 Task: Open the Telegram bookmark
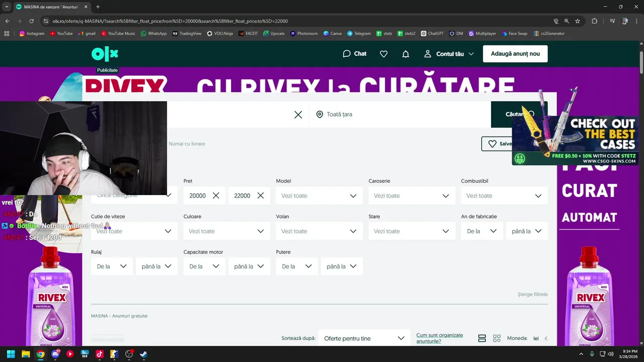point(359,34)
